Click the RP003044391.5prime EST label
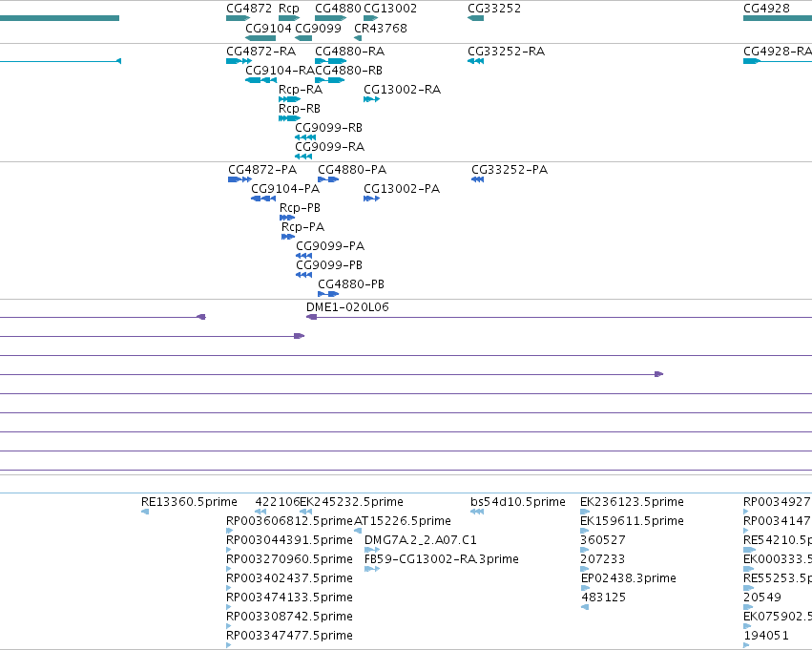Image resolution: width=812 pixels, height=650 pixels. pyautogui.click(x=289, y=540)
